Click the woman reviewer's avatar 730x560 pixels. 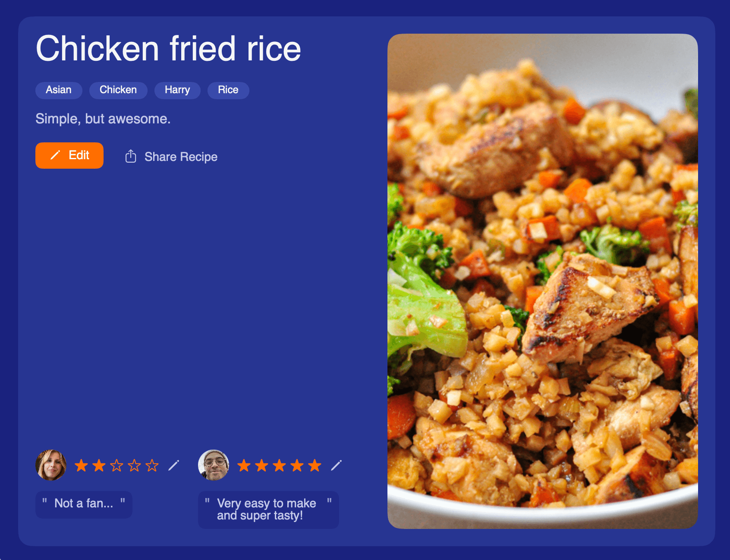click(x=51, y=465)
